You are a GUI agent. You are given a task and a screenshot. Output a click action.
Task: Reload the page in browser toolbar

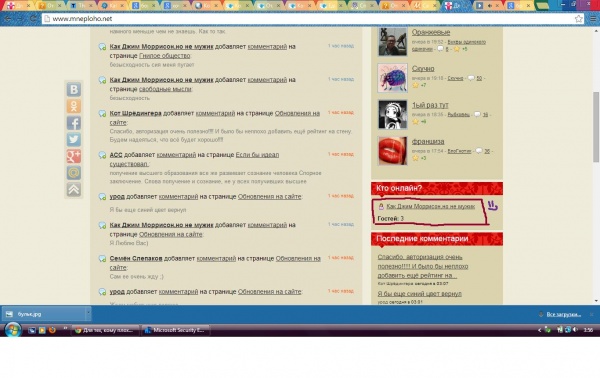pyautogui.click(x=33, y=18)
